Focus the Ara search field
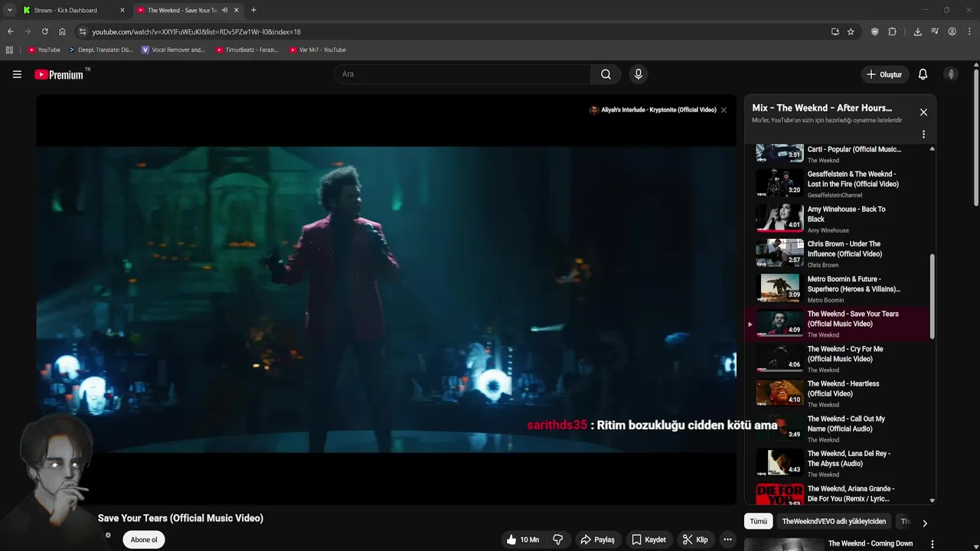 tap(462, 74)
